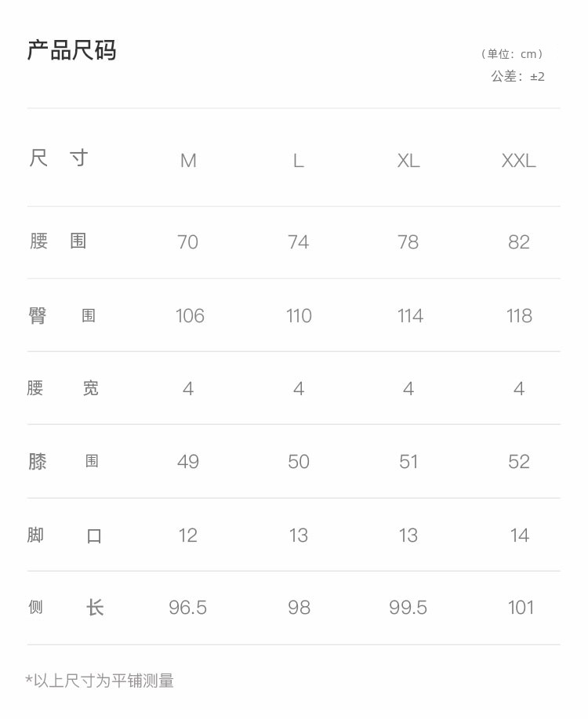The image size is (588, 719).
Task: Click the side length value 99.5
Action: (x=408, y=608)
